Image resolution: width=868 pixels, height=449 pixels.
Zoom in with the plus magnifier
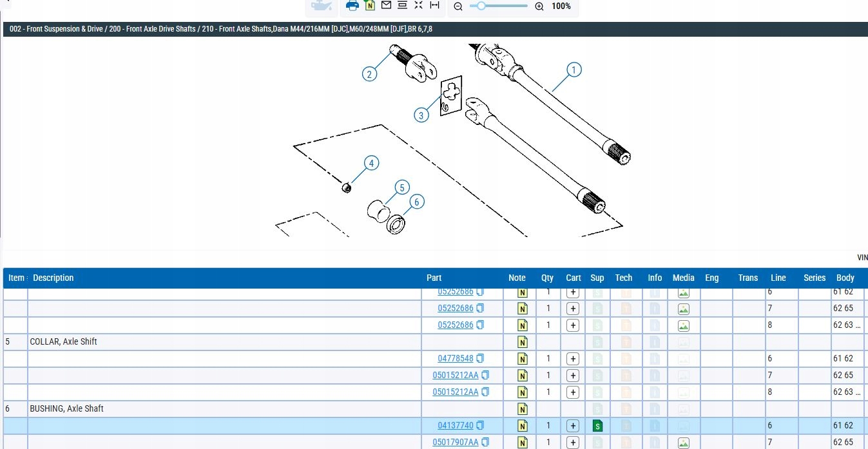[539, 6]
